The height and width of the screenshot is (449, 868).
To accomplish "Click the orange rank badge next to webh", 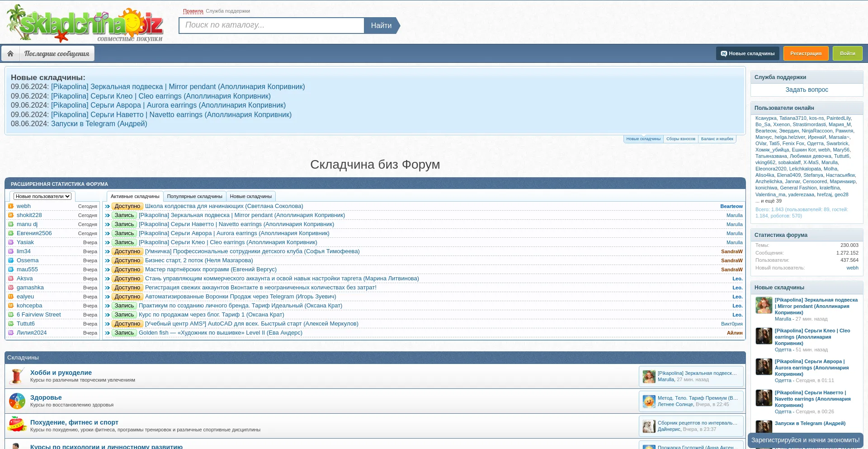I will point(10,206).
